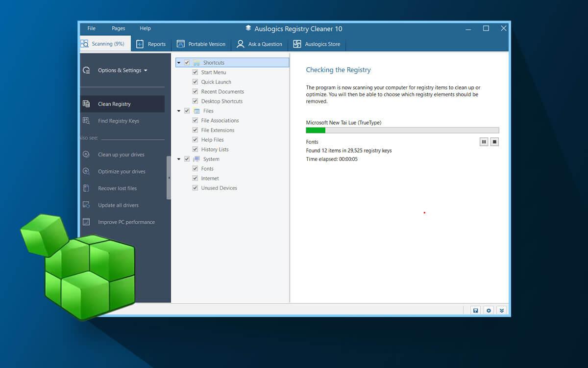Click the Optimize your drives icon
Screen dimensions: 588x368
coord(86,171)
